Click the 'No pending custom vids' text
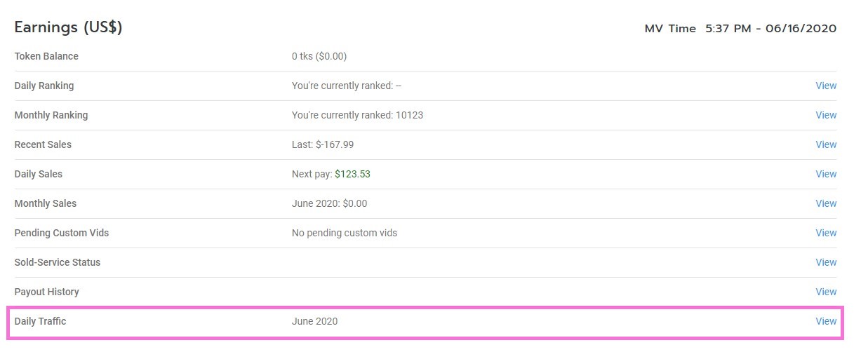Image resolution: width=868 pixels, height=352 pixels. 344,233
